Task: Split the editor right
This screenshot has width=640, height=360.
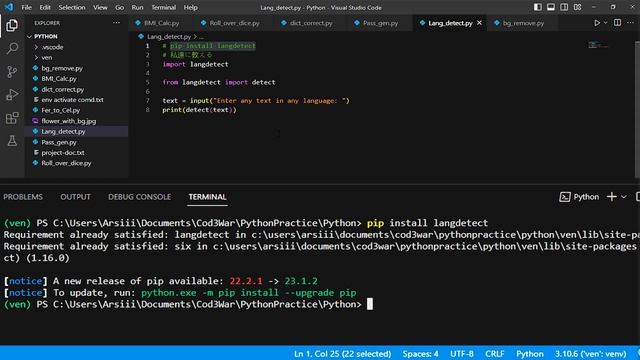Action: point(618,23)
